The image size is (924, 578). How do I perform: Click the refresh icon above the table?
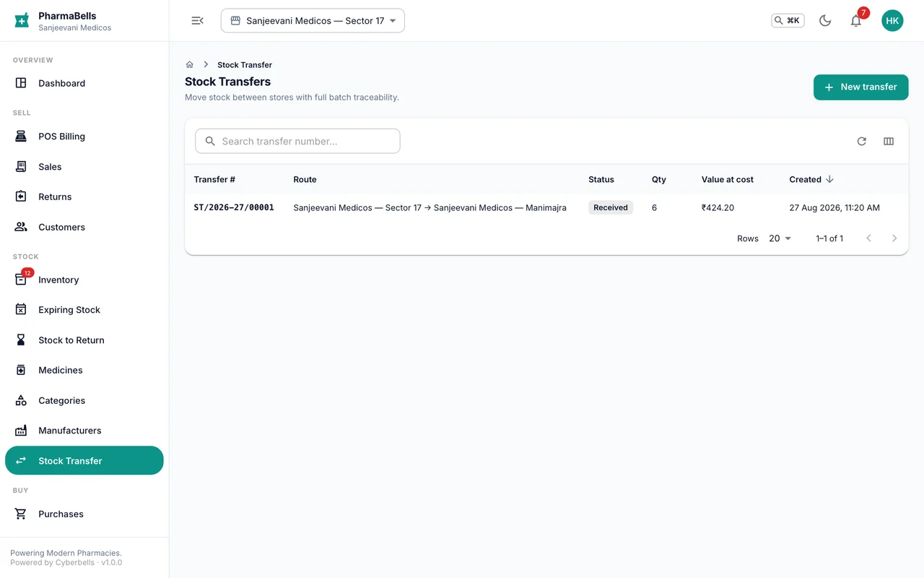[x=861, y=142]
